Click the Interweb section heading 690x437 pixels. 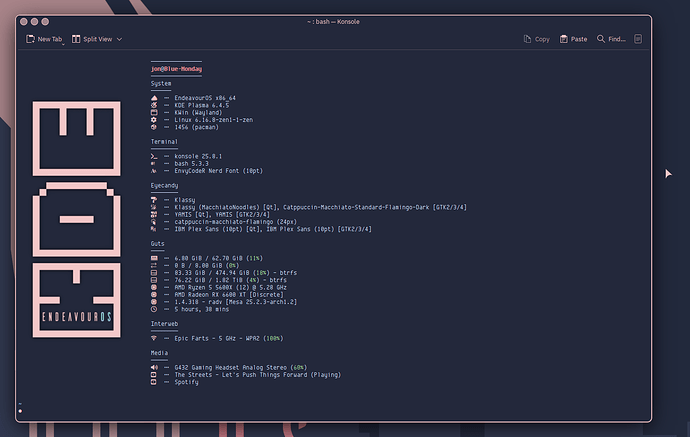point(164,323)
